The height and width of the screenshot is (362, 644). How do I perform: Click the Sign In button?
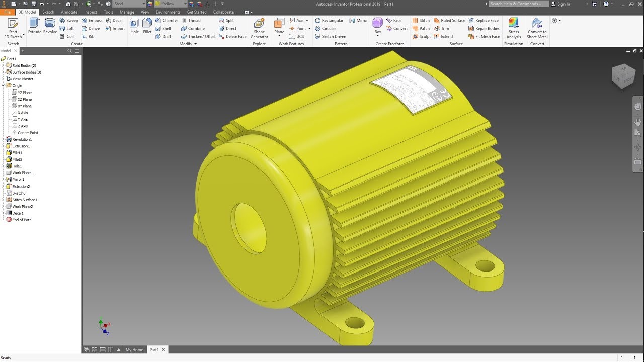(560, 4)
